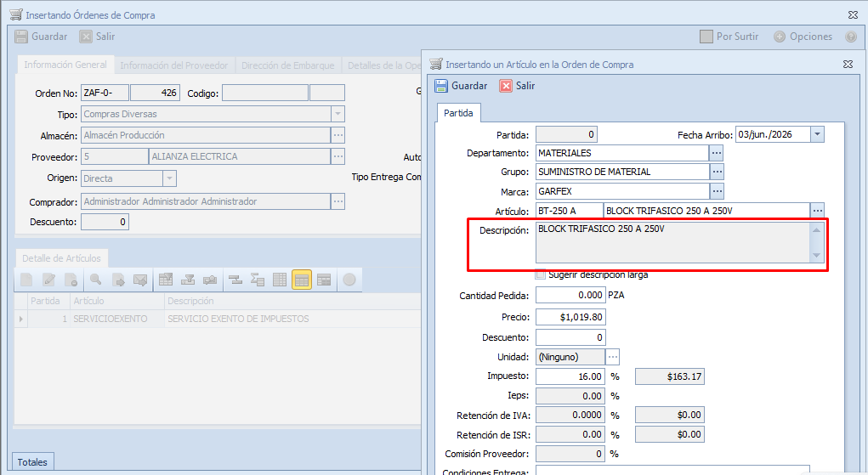Click the edit pencil icon in articles toolbar

pos(48,280)
